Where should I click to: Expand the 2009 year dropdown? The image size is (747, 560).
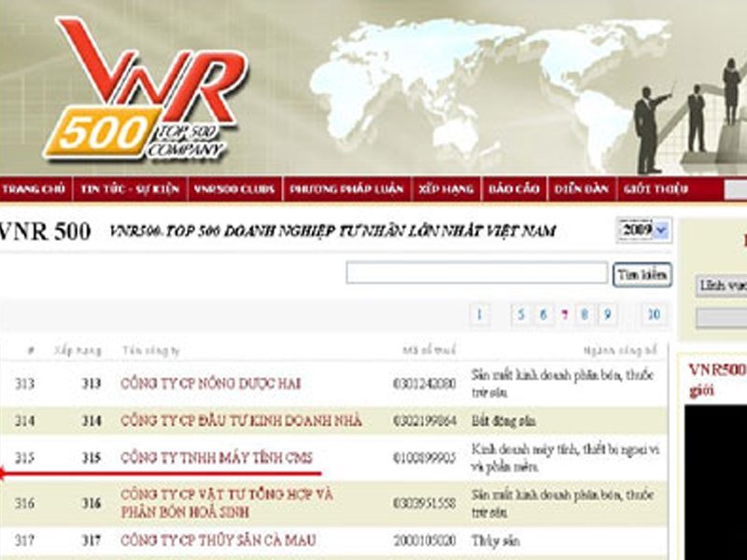click(x=644, y=231)
